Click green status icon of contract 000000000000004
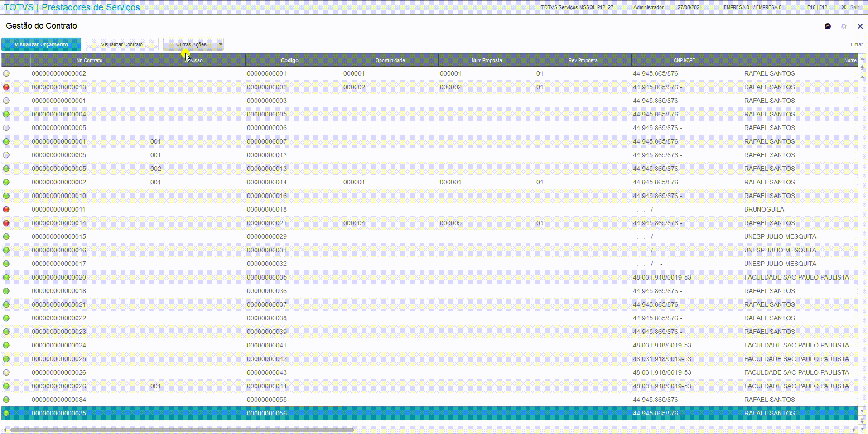Screen dimensions: 868x434 (6, 114)
